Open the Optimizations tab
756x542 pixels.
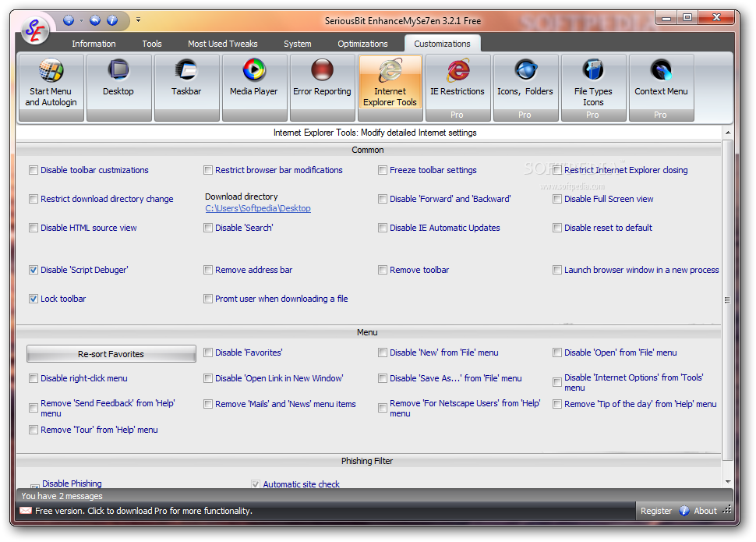(x=362, y=44)
